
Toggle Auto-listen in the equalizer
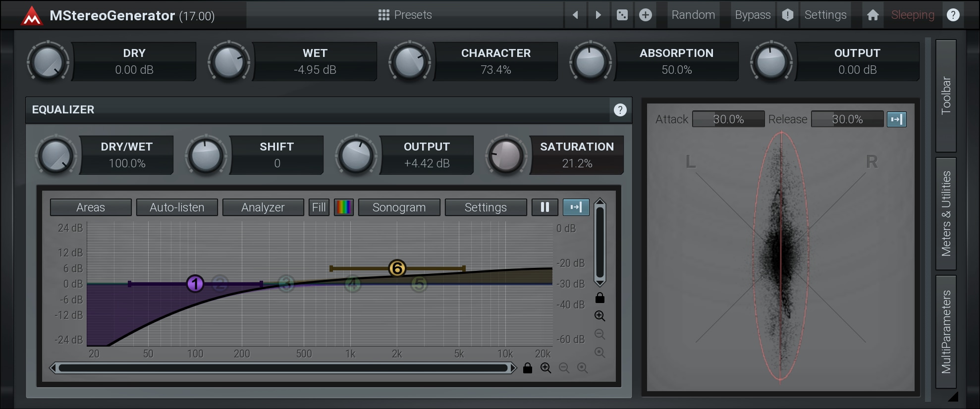click(x=177, y=207)
